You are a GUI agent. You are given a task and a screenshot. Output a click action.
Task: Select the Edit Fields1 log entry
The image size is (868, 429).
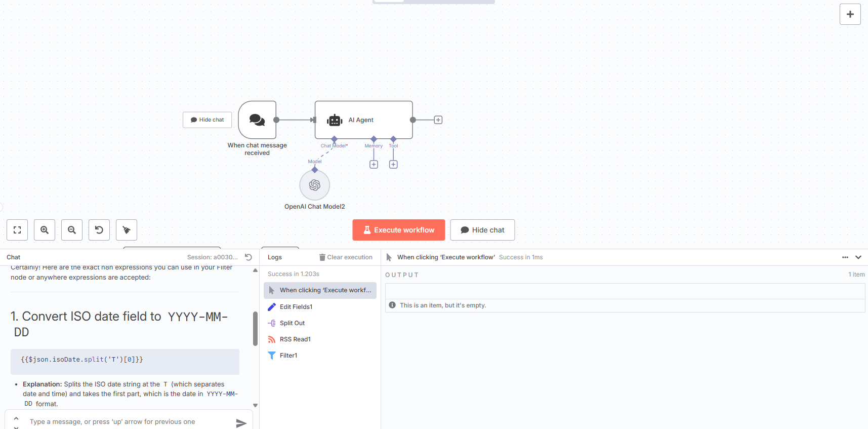(320, 307)
